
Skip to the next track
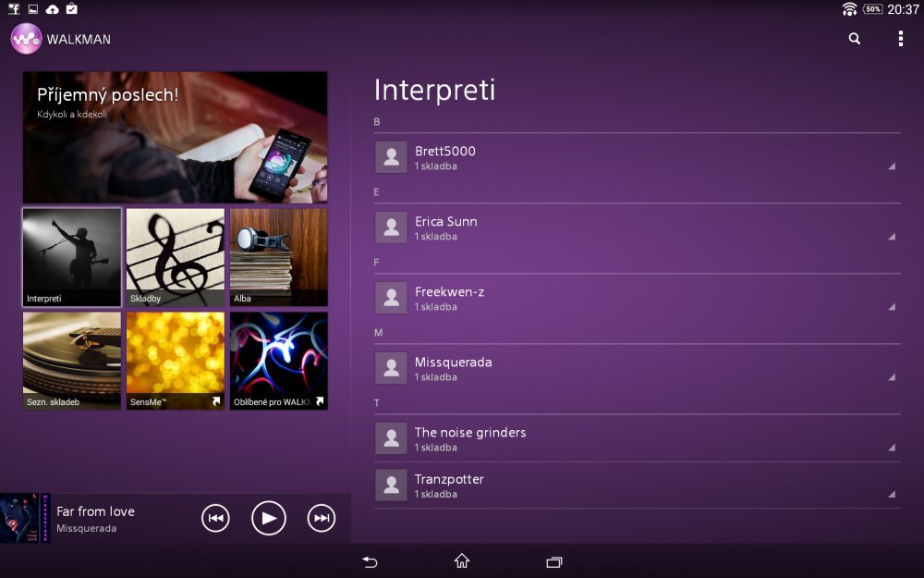point(321,518)
